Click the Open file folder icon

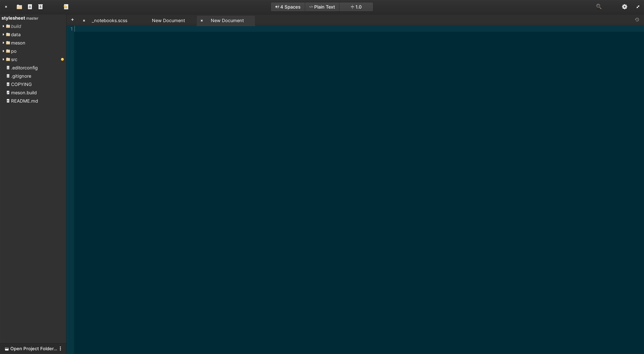[x=19, y=7]
